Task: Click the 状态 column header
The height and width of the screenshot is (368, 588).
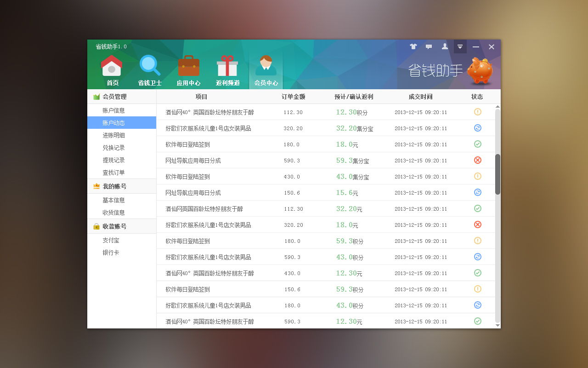Action: click(477, 97)
